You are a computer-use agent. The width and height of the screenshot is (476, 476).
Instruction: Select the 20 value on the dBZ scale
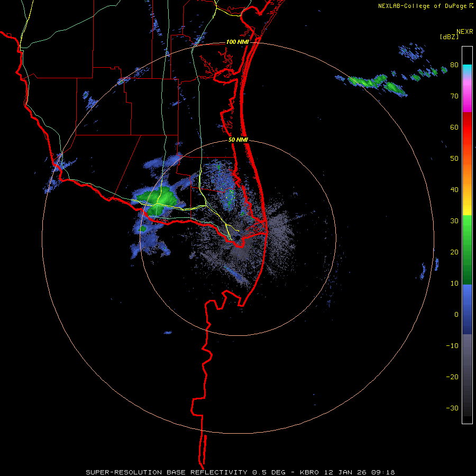454,252
